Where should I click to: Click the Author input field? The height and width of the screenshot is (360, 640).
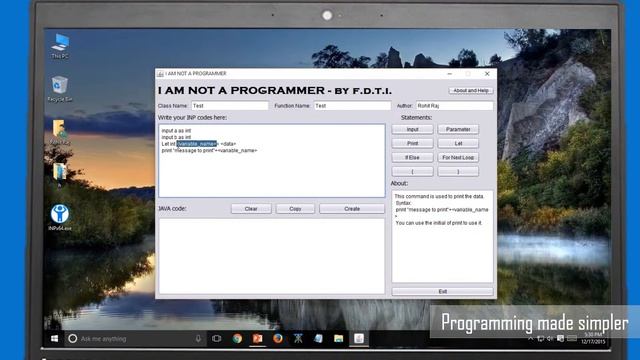tap(454, 106)
